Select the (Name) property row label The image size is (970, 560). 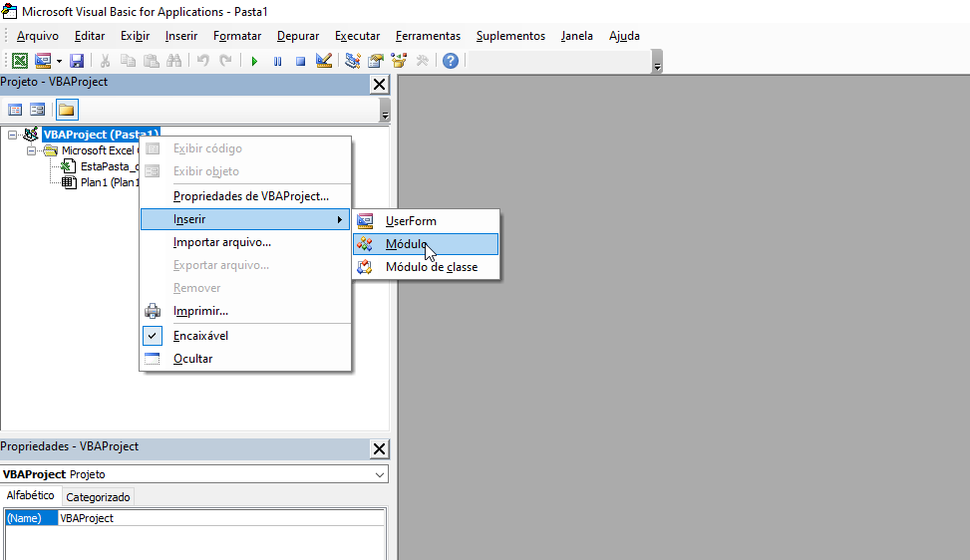(x=31, y=518)
